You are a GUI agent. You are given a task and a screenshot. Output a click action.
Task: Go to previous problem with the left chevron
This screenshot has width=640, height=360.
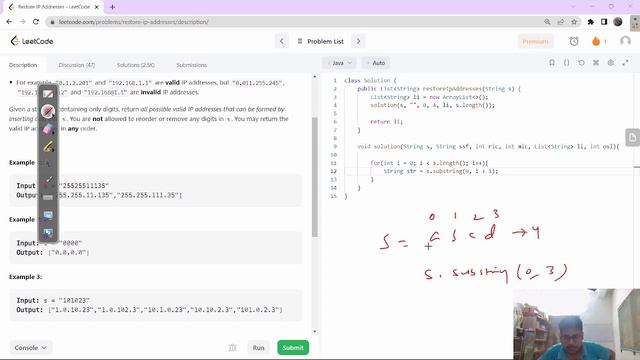(282, 41)
